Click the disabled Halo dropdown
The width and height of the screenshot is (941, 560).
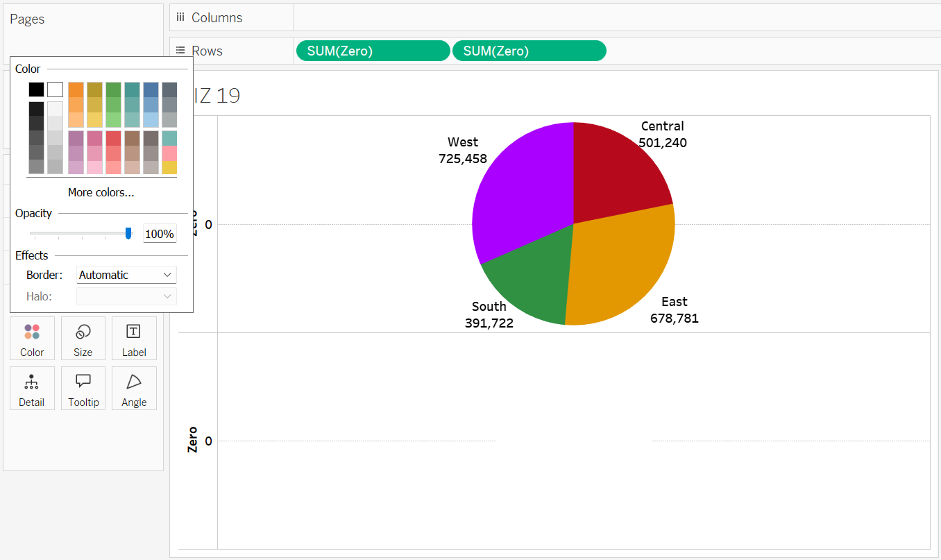tap(126, 296)
